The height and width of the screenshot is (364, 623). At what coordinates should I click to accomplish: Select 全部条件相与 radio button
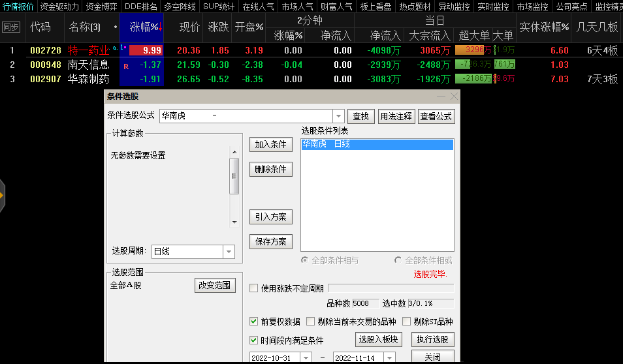[x=305, y=260]
